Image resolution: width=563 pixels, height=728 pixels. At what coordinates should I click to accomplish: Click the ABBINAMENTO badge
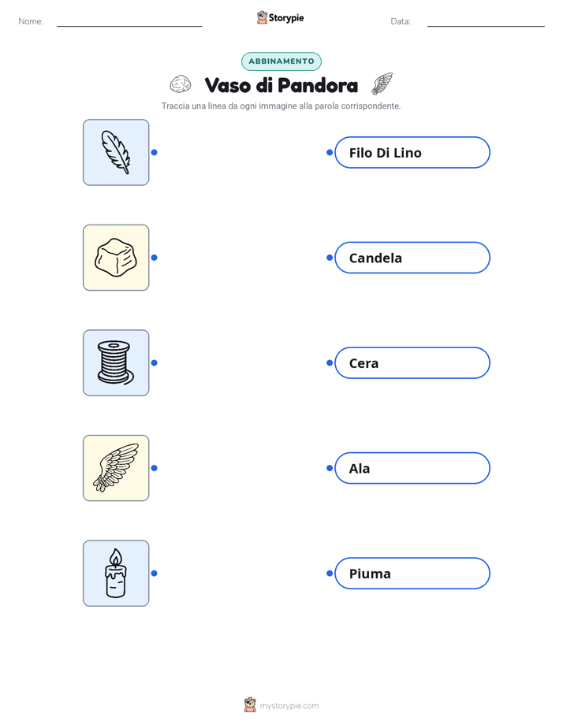[x=281, y=61]
